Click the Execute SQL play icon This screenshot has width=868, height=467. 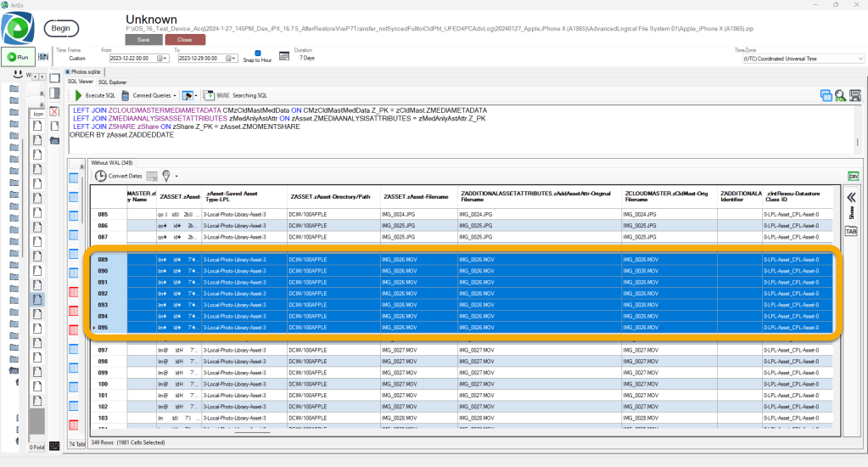(79, 96)
